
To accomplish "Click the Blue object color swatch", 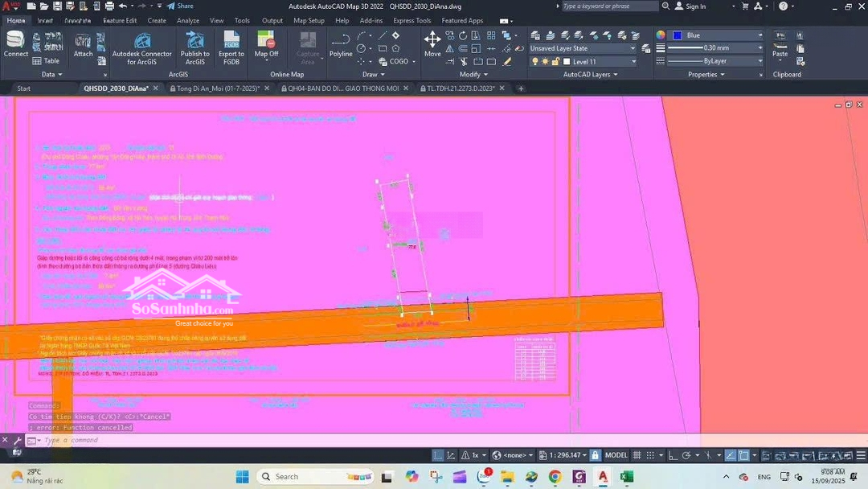I will (678, 35).
